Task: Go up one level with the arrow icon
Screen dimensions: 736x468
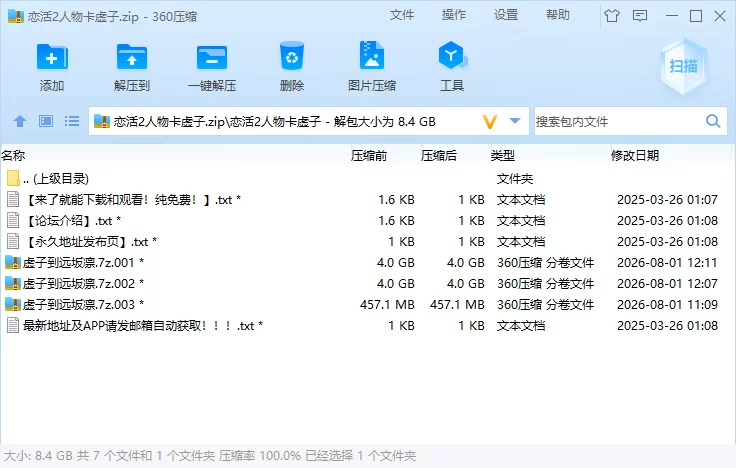Action: [20, 121]
